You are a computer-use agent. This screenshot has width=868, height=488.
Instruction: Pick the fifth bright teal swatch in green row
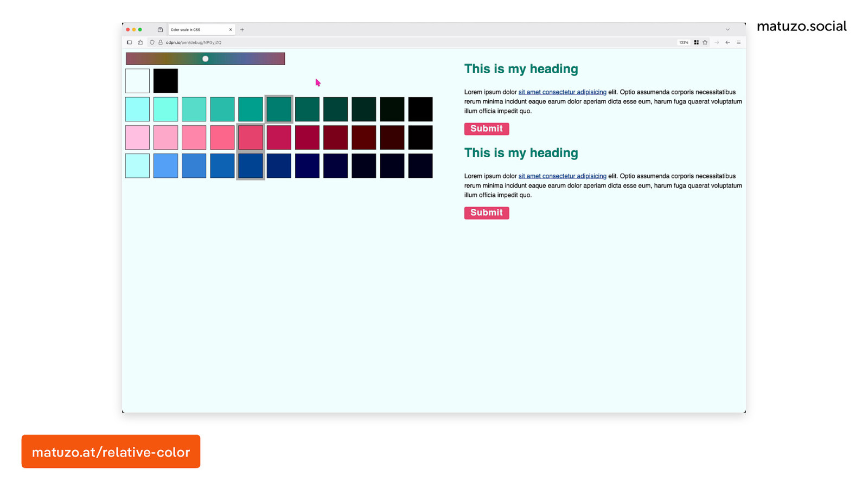[251, 109]
